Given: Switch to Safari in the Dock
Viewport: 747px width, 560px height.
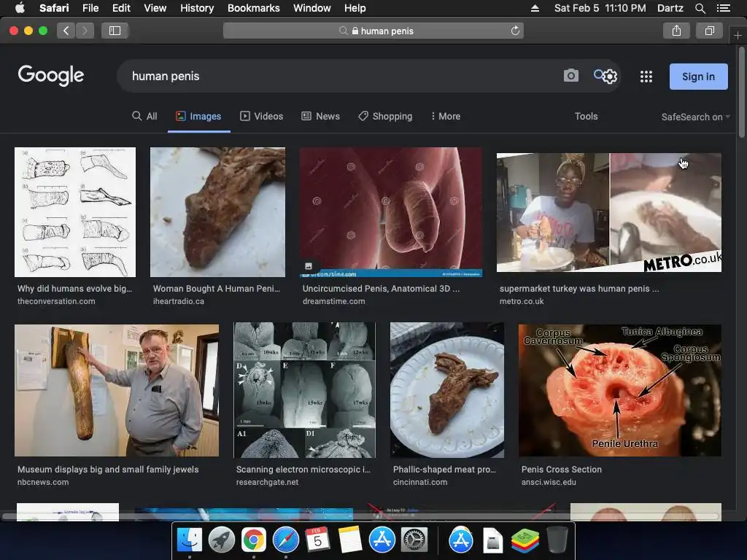Looking at the screenshot, I should (x=285, y=540).
